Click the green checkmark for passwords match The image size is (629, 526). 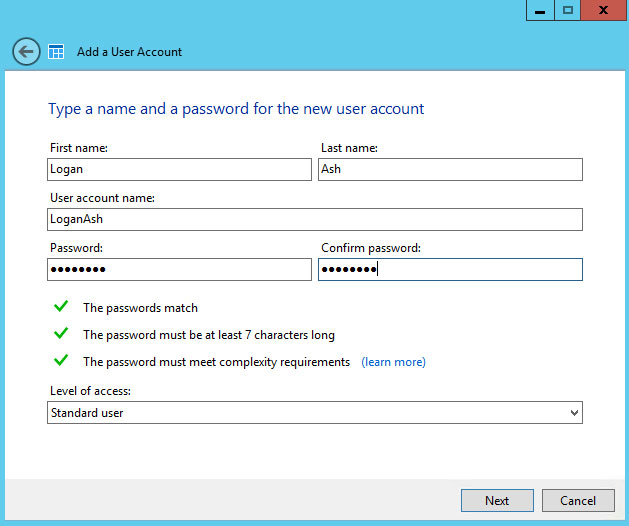click(61, 307)
